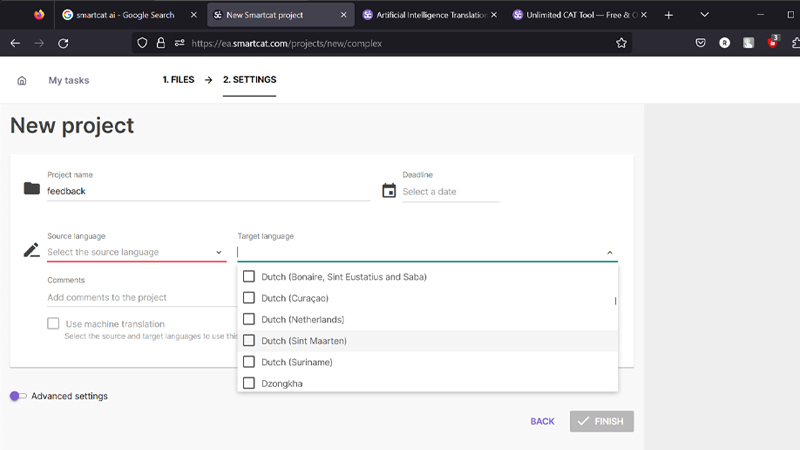Screen dimensions: 800x450
Task: Go back with browser back arrow
Action: point(15,43)
